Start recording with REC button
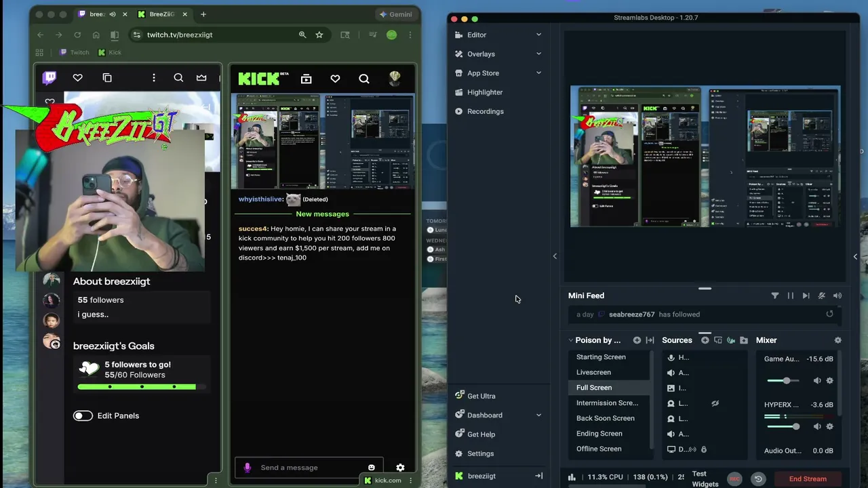Image resolution: width=868 pixels, height=488 pixels. tap(734, 479)
